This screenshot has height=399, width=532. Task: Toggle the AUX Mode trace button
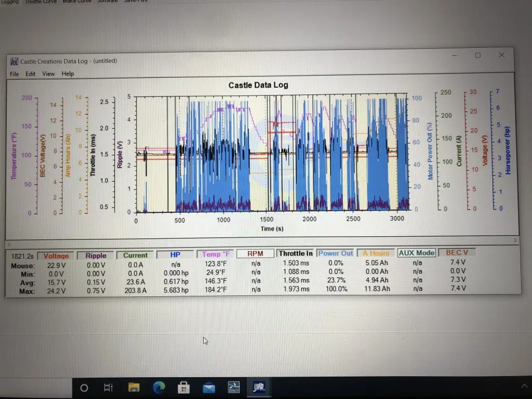tap(417, 253)
